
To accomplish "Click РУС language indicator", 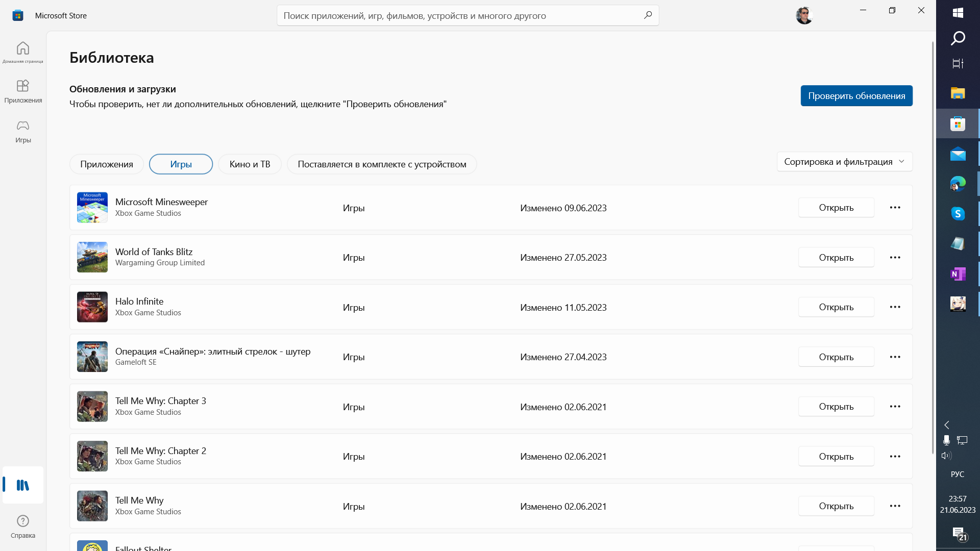I will (958, 474).
